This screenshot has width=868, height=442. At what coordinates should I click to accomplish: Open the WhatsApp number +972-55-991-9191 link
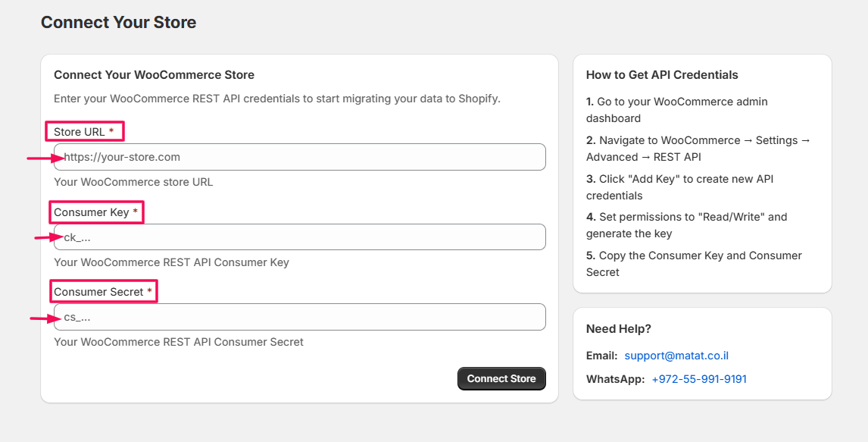698,379
